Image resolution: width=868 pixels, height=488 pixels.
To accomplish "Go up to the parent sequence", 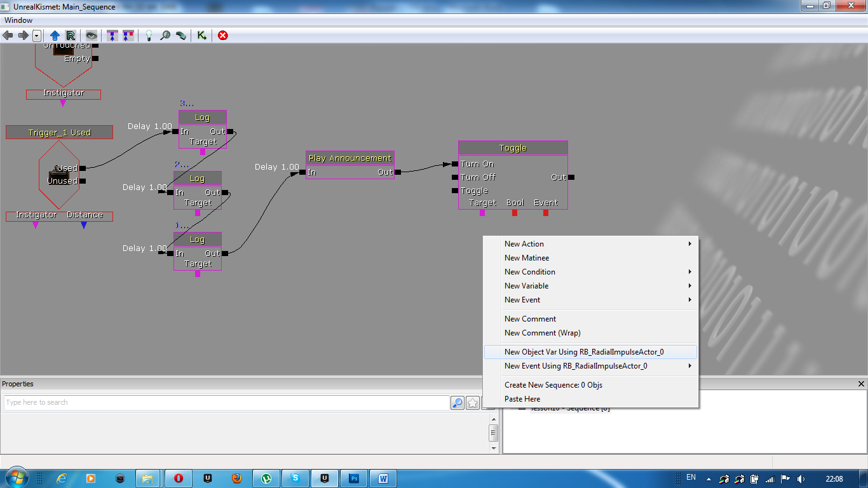I will (55, 36).
